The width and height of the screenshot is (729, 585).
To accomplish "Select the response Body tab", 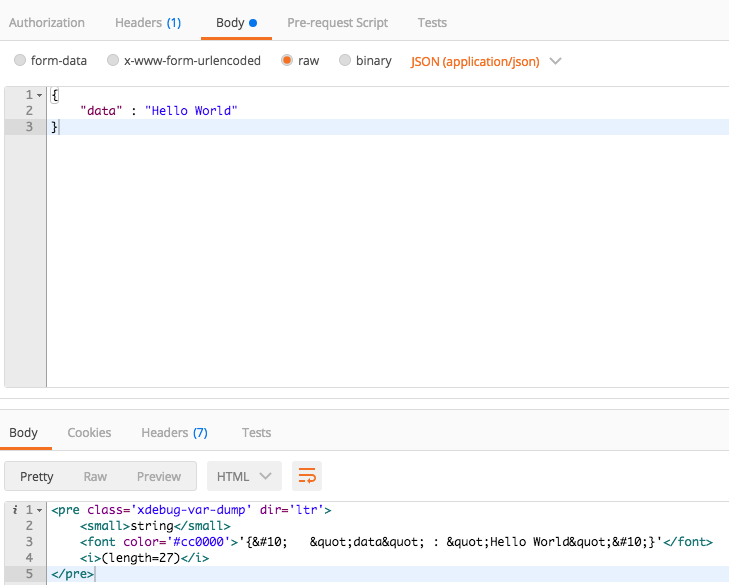I will [23, 433].
